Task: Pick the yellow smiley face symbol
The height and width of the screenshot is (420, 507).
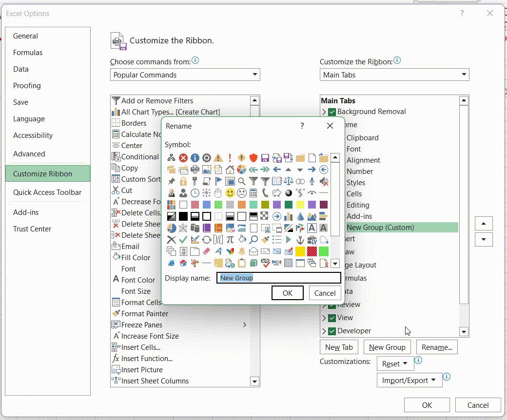Action: point(230,193)
